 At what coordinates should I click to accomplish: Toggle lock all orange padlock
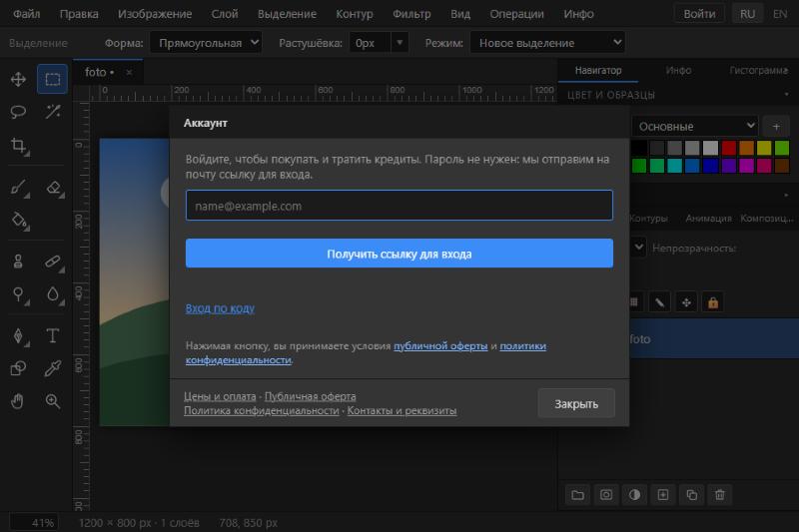pyautogui.click(x=713, y=302)
